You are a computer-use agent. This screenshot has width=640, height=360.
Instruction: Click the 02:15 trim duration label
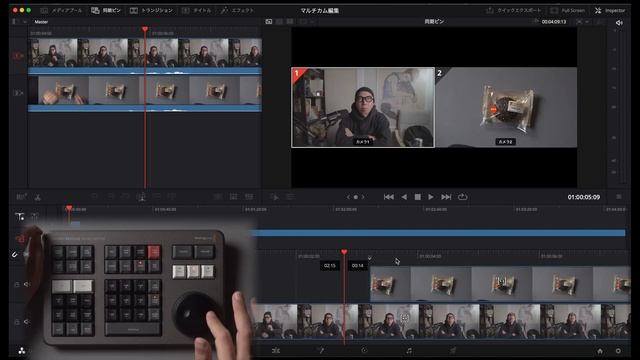(330, 266)
